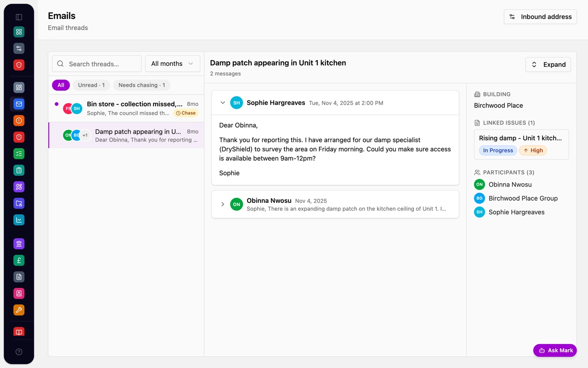Open the purple bank building icon

tap(19, 244)
